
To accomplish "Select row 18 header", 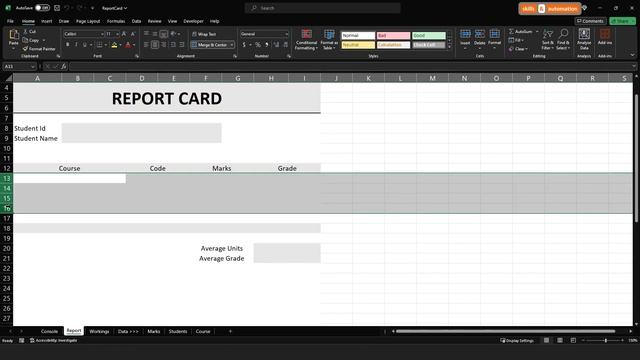I will point(7,228).
